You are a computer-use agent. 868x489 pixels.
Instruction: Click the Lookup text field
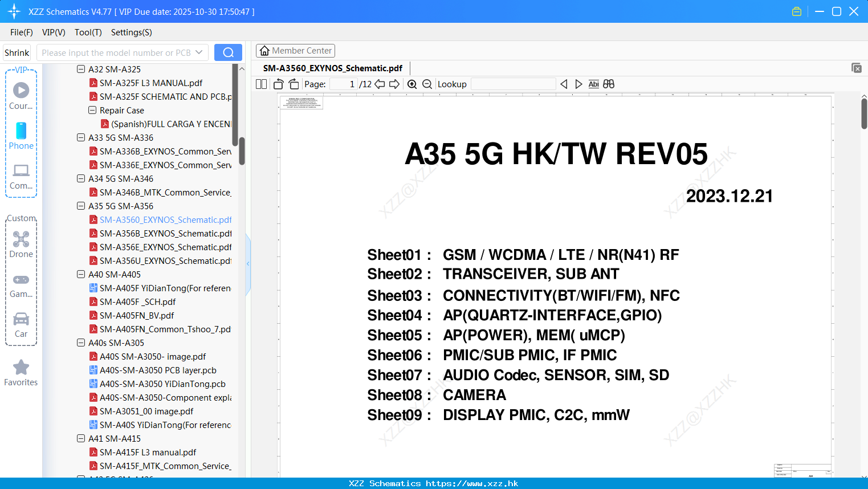click(513, 84)
